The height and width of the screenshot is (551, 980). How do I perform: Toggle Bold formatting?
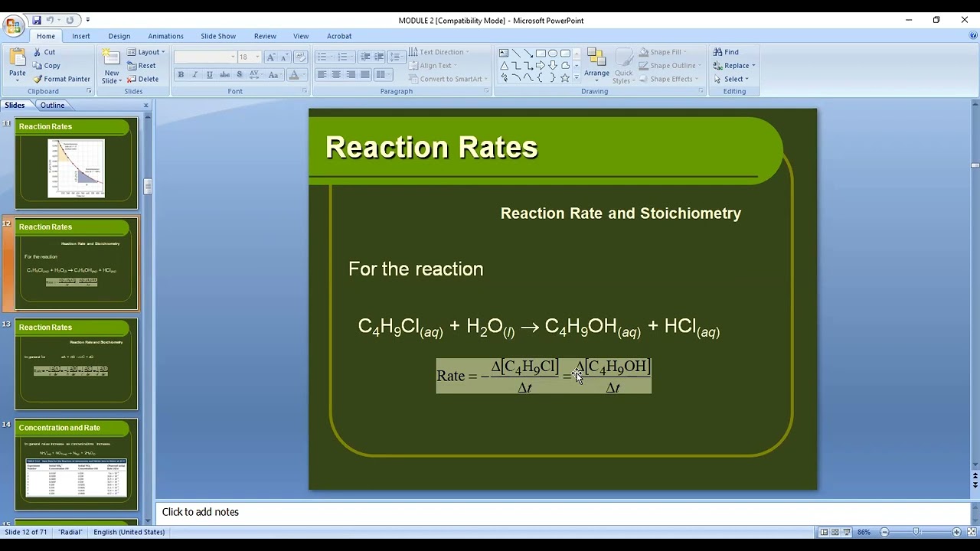click(x=181, y=75)
